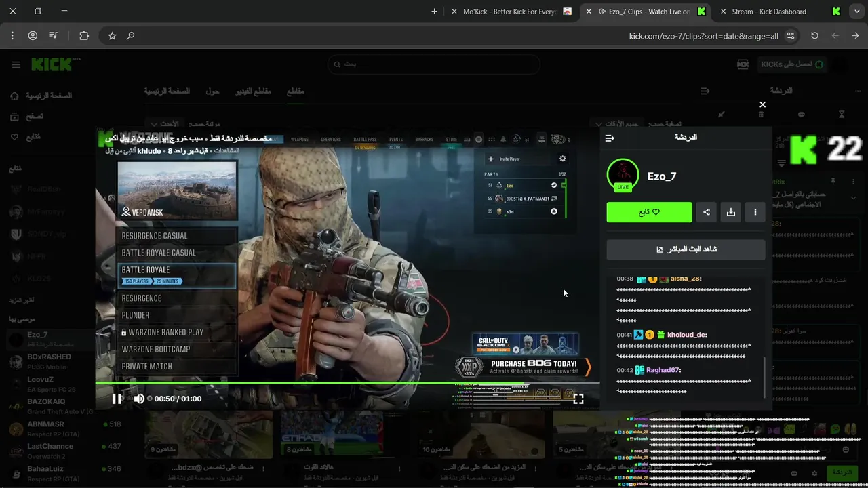Viewport: 868px width, 488px height.
Task: Close the clip popup with the X
Action: [x=762, y=104]
